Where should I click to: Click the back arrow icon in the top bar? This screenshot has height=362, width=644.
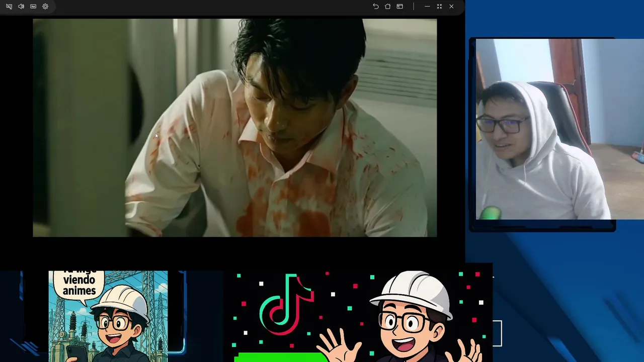pyautogui.click(x=376, y=7)
